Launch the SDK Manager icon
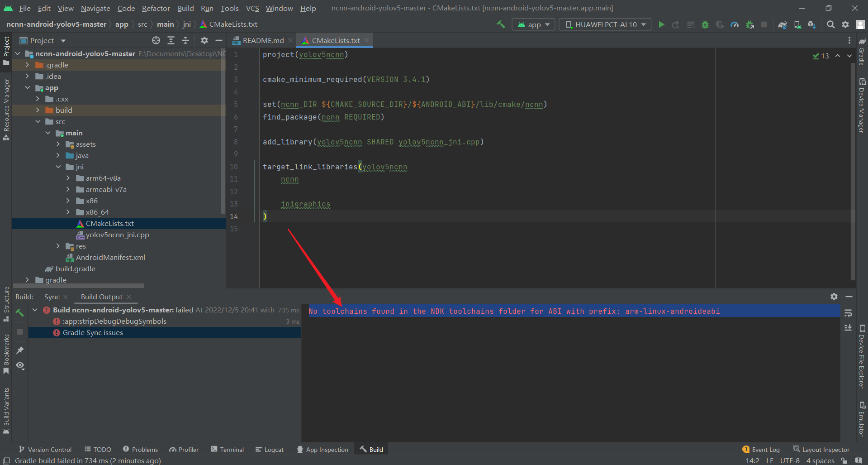The width and height of the screenshot is (868, 465). tap(812, 24)
